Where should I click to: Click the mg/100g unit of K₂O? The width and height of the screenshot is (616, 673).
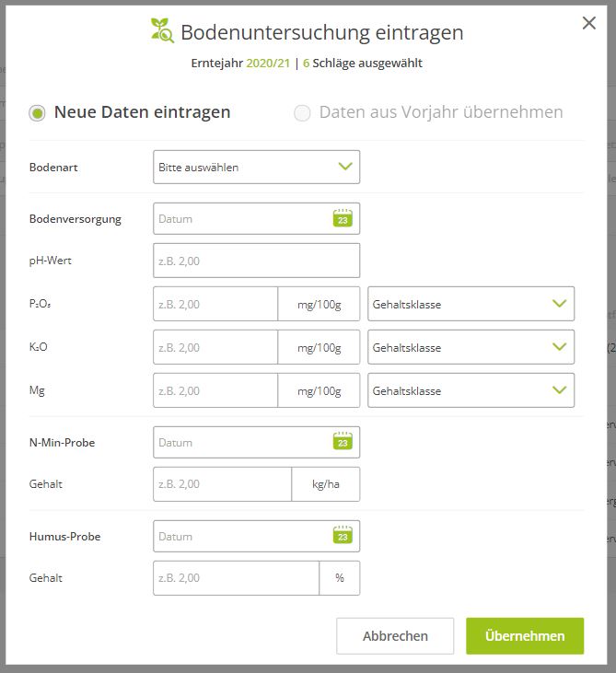pos(319,348)
